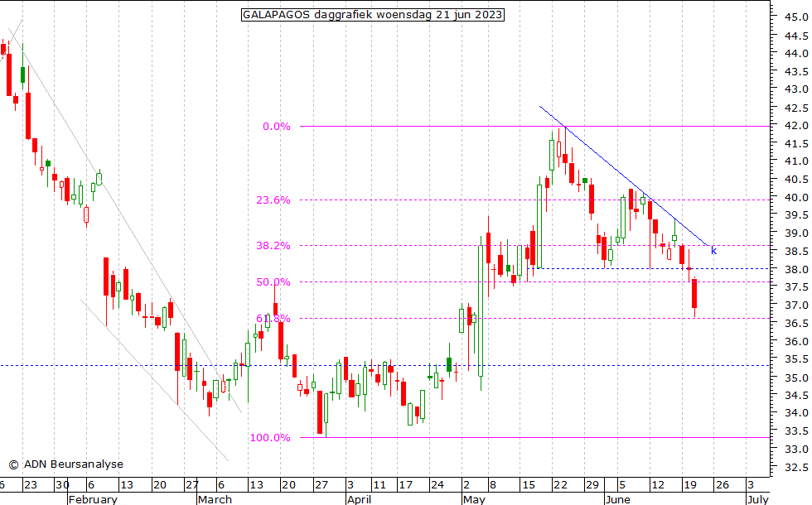
Task: Click the '36.5' price axis label
Action: (x=796, y=323)
